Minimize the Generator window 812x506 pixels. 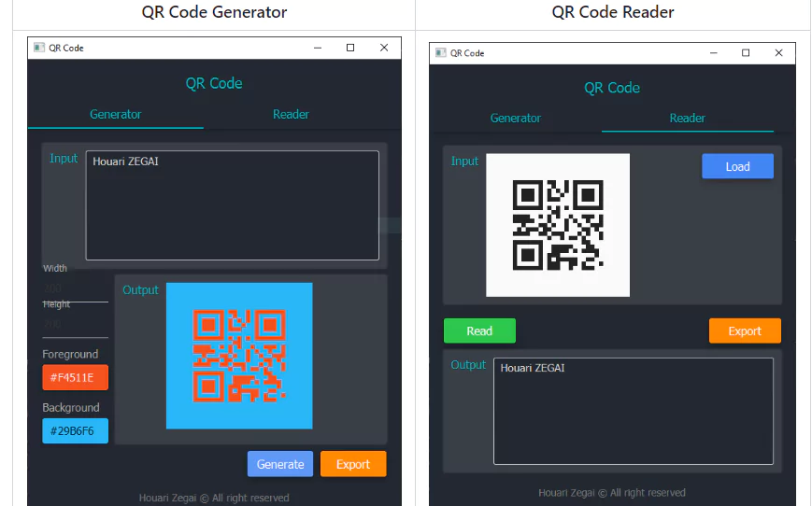pyautogui.click(x=318, y=48)
